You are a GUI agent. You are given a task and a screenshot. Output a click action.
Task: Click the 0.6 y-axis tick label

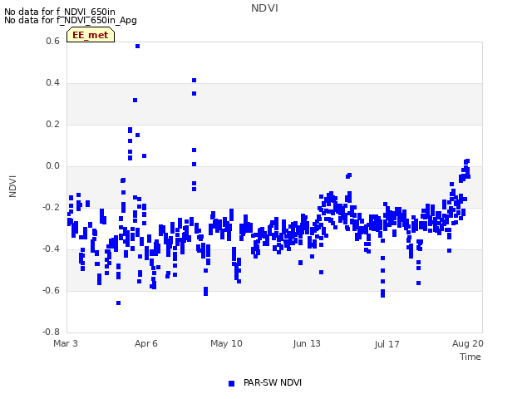(52, 41)
